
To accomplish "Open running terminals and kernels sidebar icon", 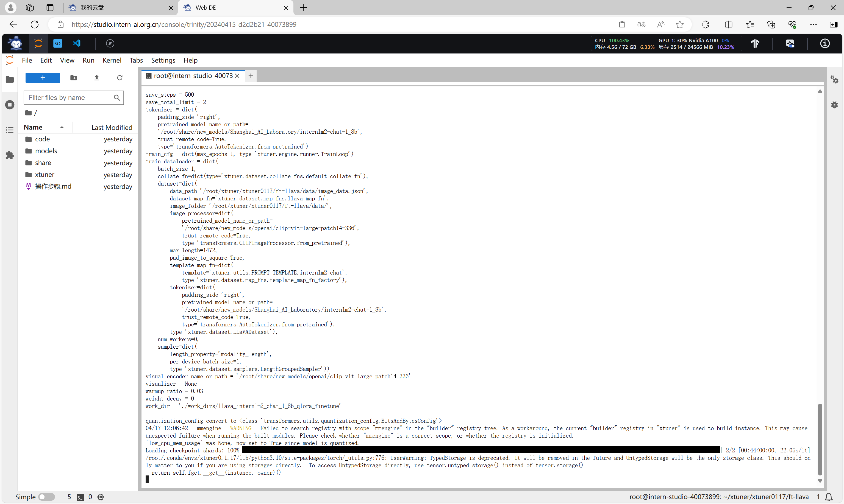I will 10,105.
